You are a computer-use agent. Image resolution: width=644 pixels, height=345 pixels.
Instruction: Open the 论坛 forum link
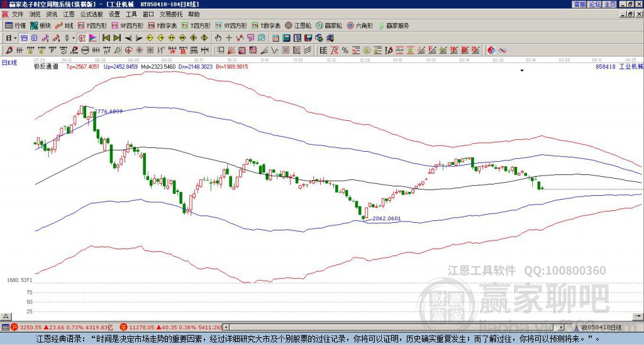[x=594, y=4]
